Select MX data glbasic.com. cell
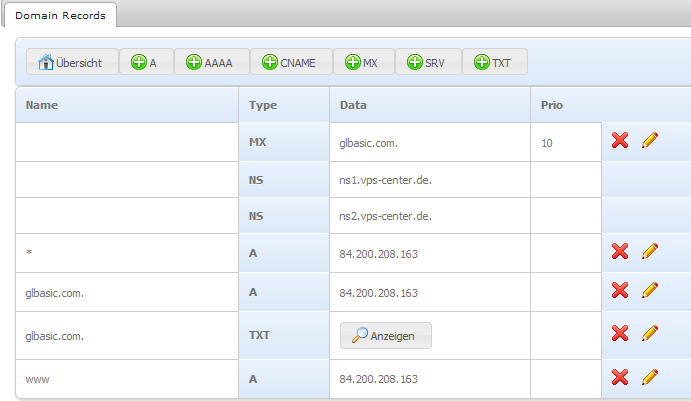Image resolution: width=691 pixels, height=401 pixels. click(430, 142)
